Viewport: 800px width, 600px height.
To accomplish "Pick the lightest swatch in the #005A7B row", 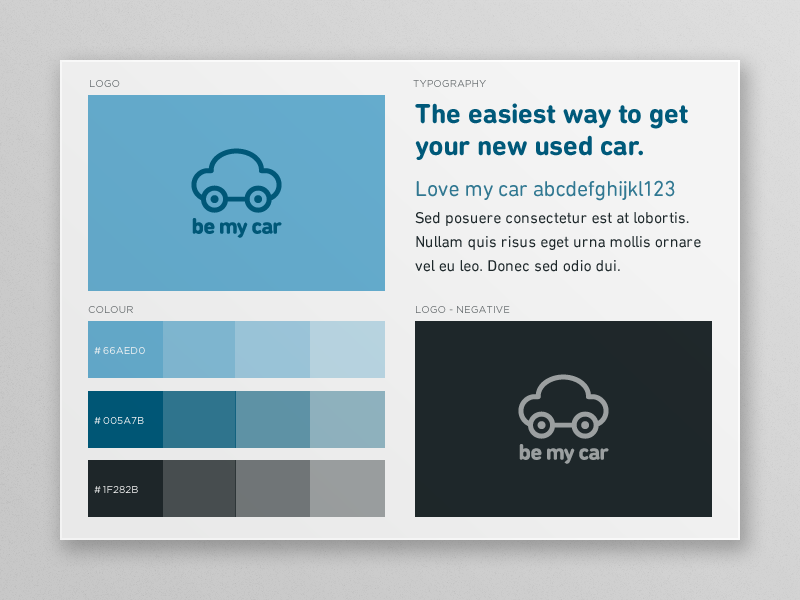I will pos(347,419).
